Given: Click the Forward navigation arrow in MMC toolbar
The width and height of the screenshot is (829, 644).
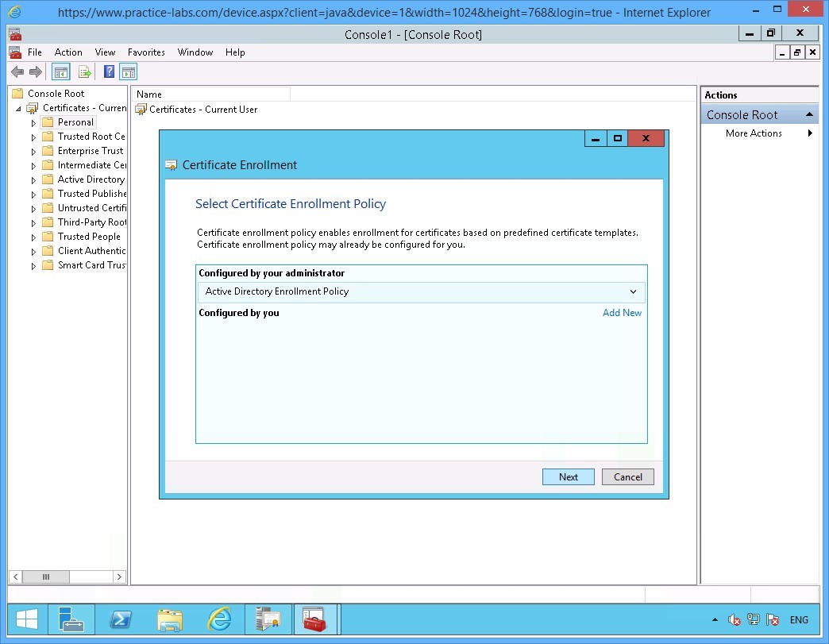Looking at the screenshot, I should coord(36,71).
